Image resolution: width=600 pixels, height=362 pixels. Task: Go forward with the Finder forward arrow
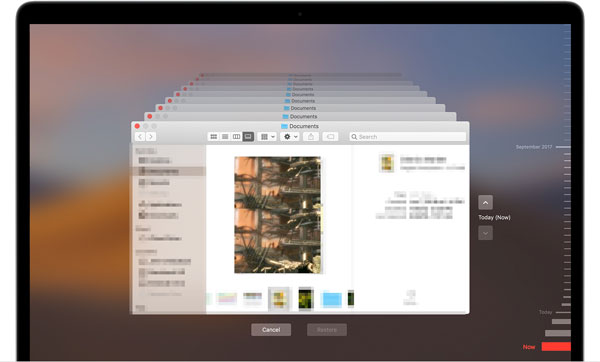(151, 137)
